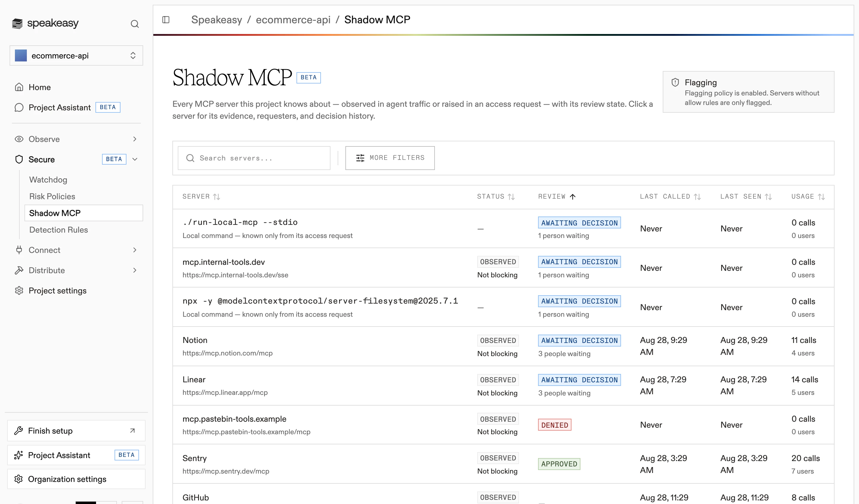The width and height of the screenshot is (859, 504).
Task: Click the Project Assistant chat icon
Action: pos(19,107)
